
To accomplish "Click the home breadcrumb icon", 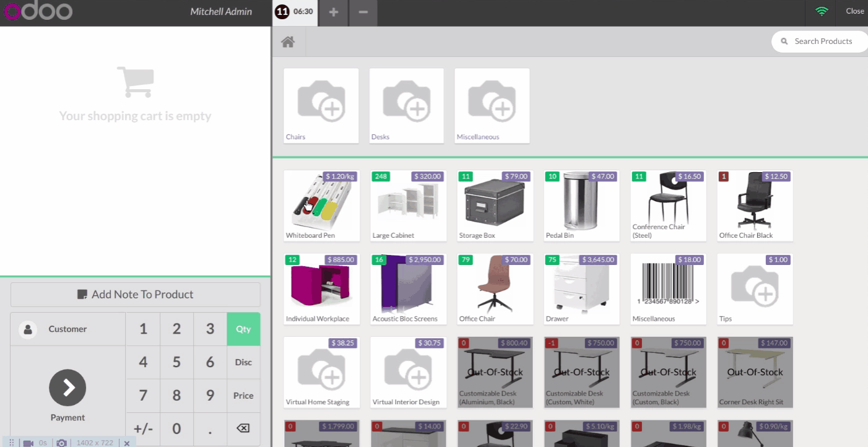I will [x=287, y=42].
